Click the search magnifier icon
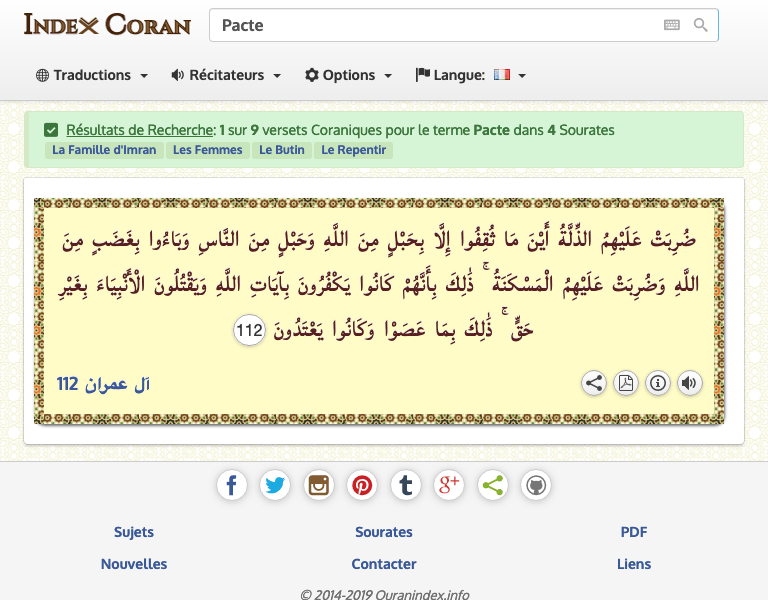768x600 pixels. point(700,25)
